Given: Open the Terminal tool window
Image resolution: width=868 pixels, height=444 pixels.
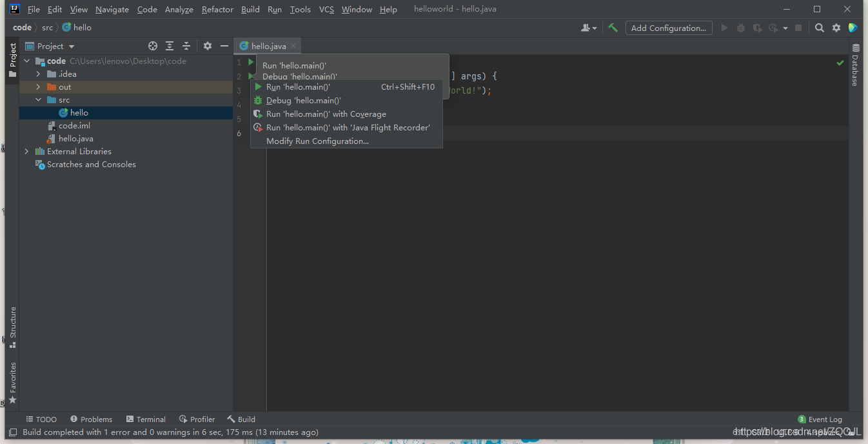Looking at the screenshot, I should point(146,419).
